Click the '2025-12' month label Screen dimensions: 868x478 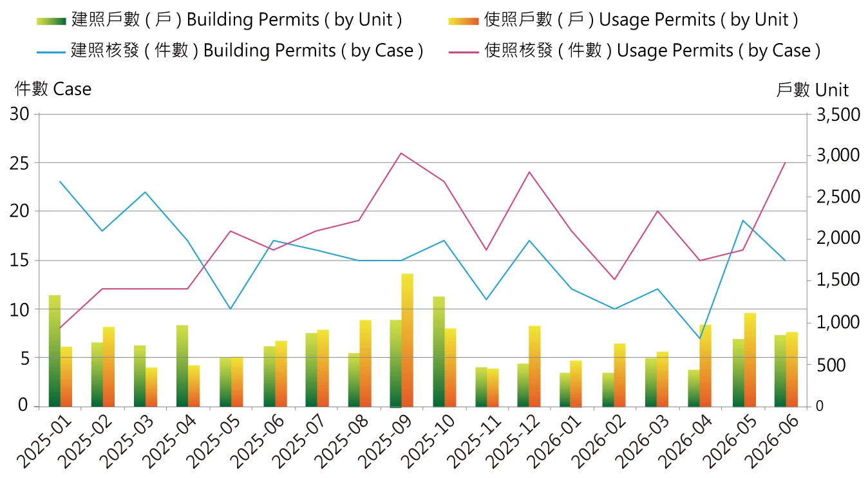click(x=514, y=441)
